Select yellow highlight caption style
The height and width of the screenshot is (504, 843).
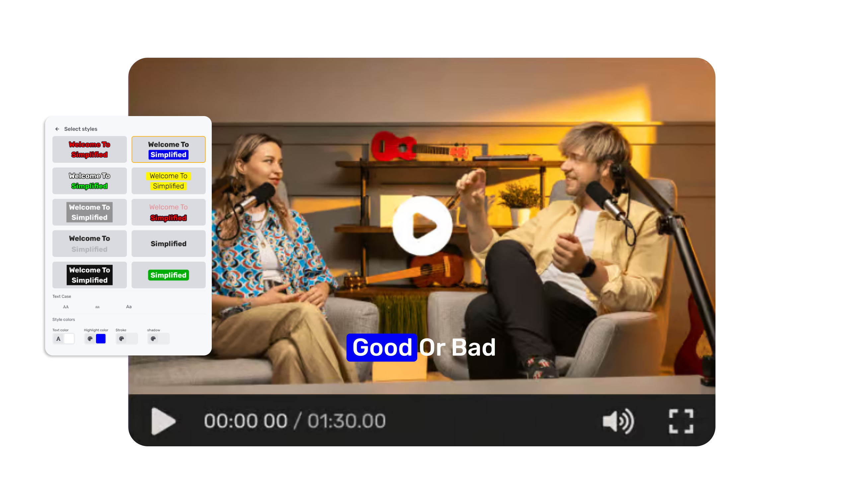[168, 181]
